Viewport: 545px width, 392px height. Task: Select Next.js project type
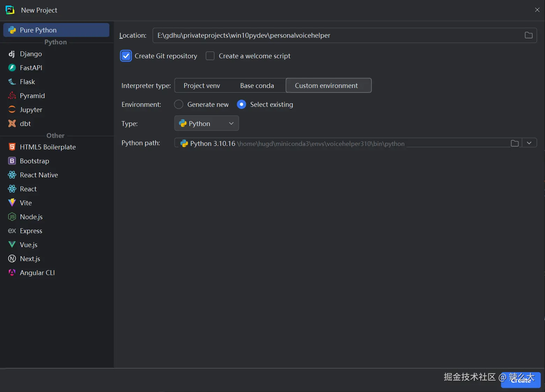coord(56,259)
